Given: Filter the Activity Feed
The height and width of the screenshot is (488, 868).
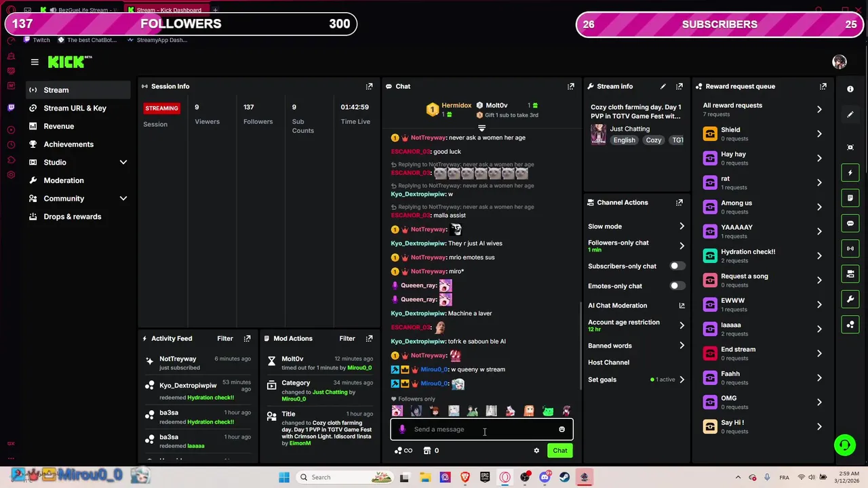Looking at the screenshot, I should 224,338.
